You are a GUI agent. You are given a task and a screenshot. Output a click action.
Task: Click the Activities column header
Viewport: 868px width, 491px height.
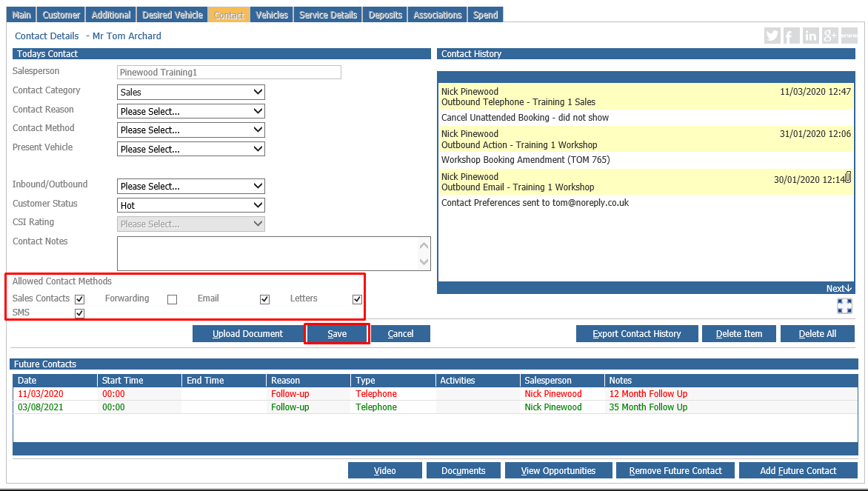pyautogui.click(x=478, y=381)
